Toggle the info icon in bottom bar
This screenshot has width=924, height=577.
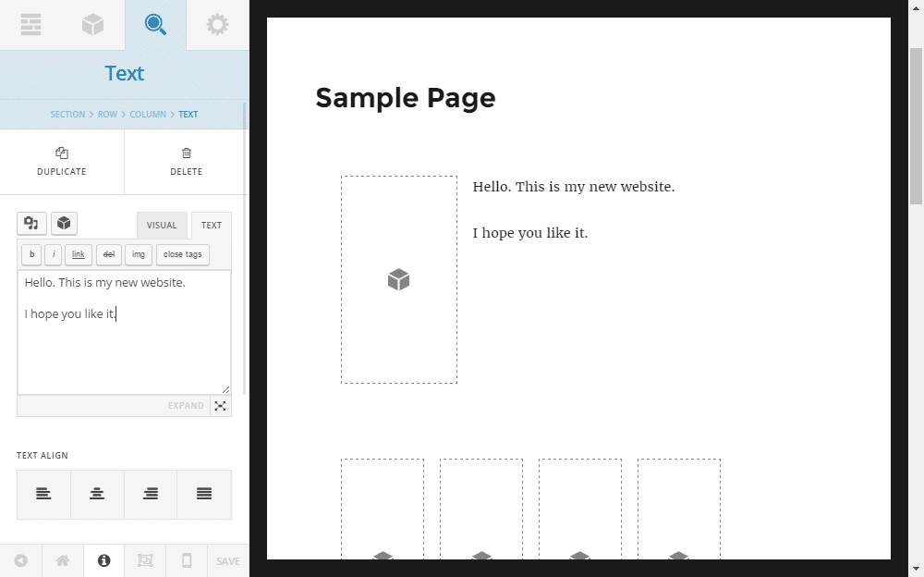coord(103,560)
